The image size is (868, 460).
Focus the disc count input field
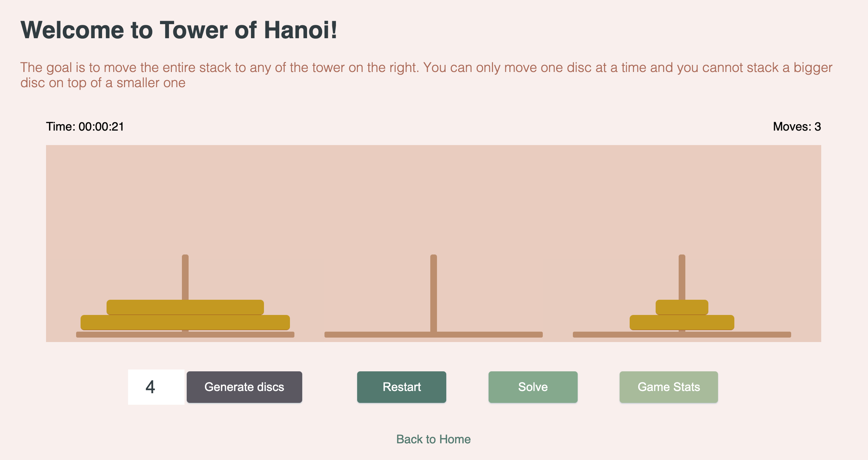coord(156,387)
